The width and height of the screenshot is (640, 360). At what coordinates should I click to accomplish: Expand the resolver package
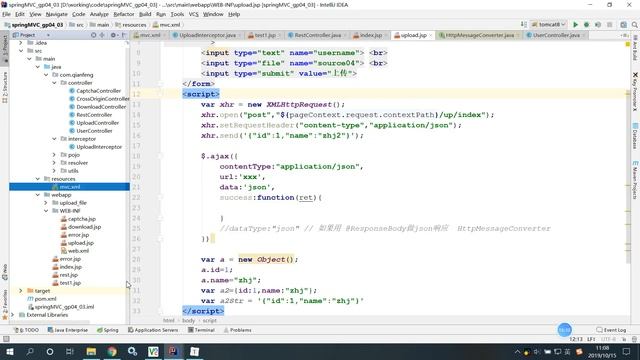point(54,163)
